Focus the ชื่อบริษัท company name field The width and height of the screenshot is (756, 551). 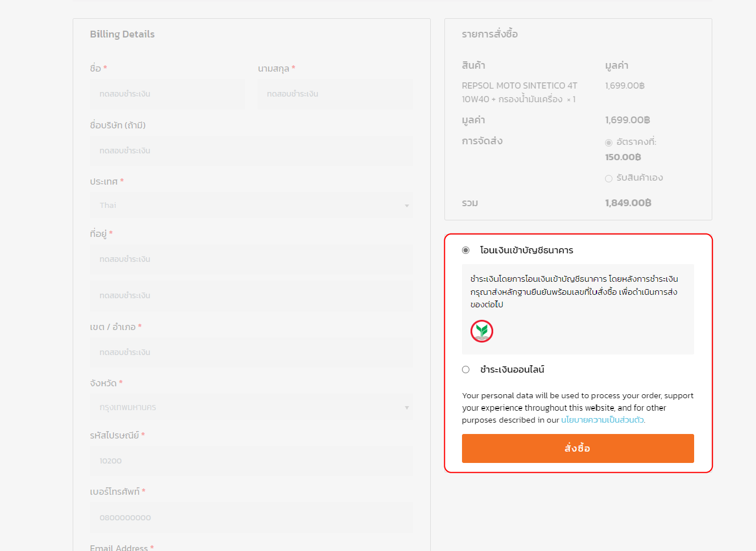coord(251,151)
